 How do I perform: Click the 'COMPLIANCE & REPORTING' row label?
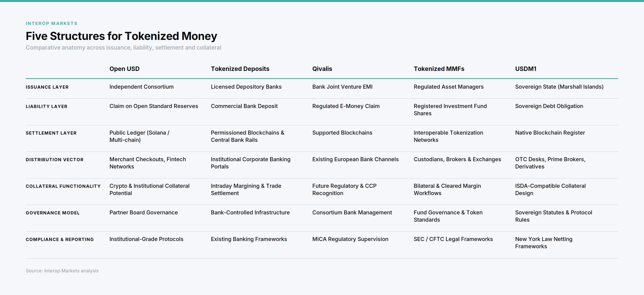point(60,239)
